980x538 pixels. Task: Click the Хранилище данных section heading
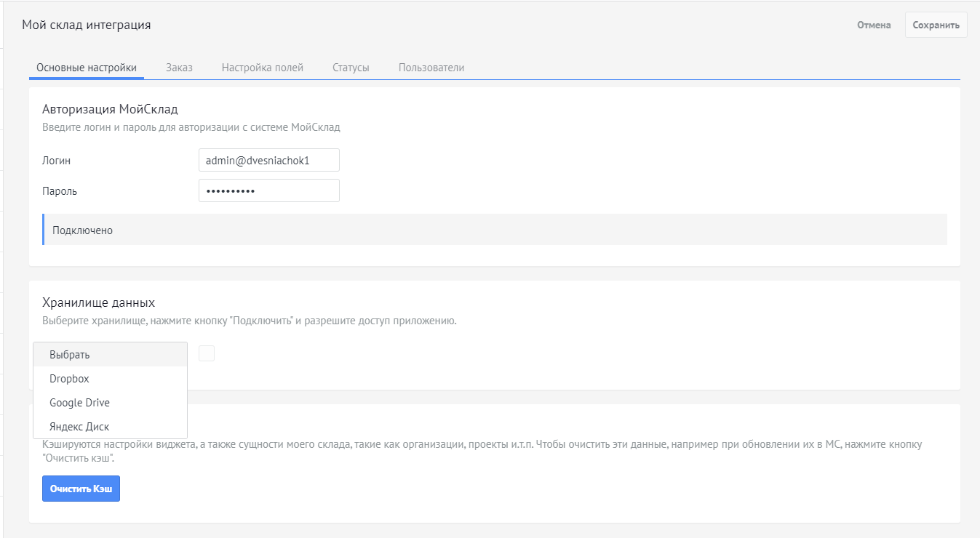[98, 302]
